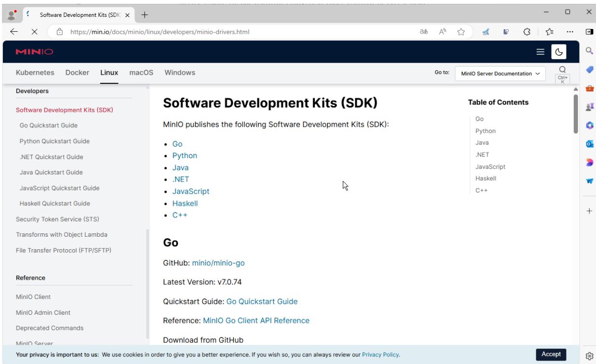Screen dimensions: 596x364
Task: Switch to the Docker platform tab
Action: [x=77, y=73]
